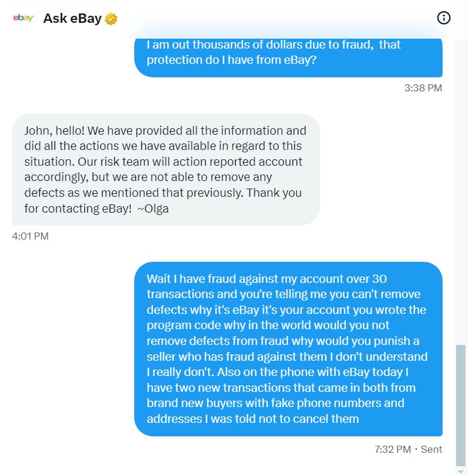Click the "~Olga" signature in the reply
476x475 pixels.
(152, 208)
